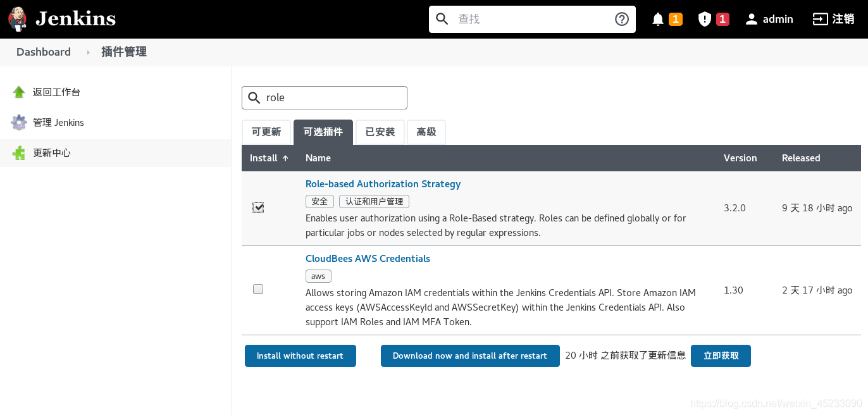The image size is (868, 415).
Task: Click the aws category tag
Action: point(318,276)
